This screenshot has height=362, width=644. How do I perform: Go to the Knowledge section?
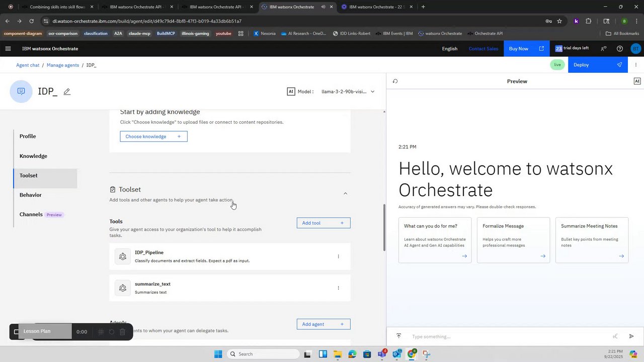[33, 156]
